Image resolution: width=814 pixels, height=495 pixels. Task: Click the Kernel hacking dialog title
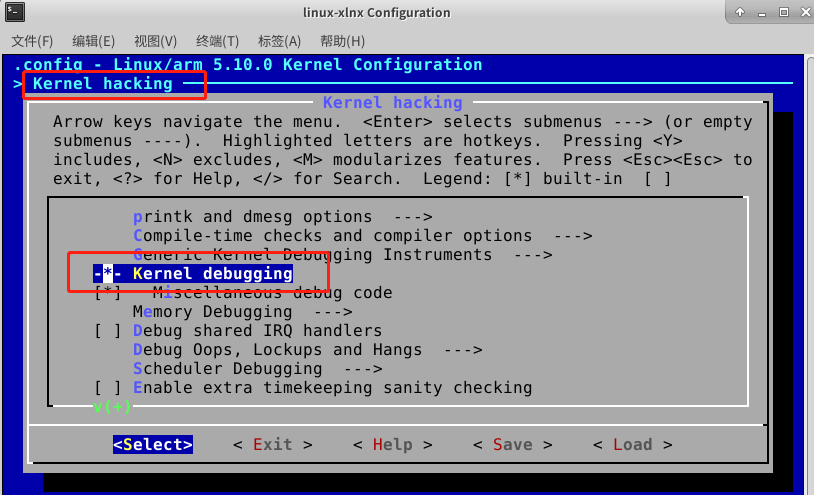tap(392, 102)
